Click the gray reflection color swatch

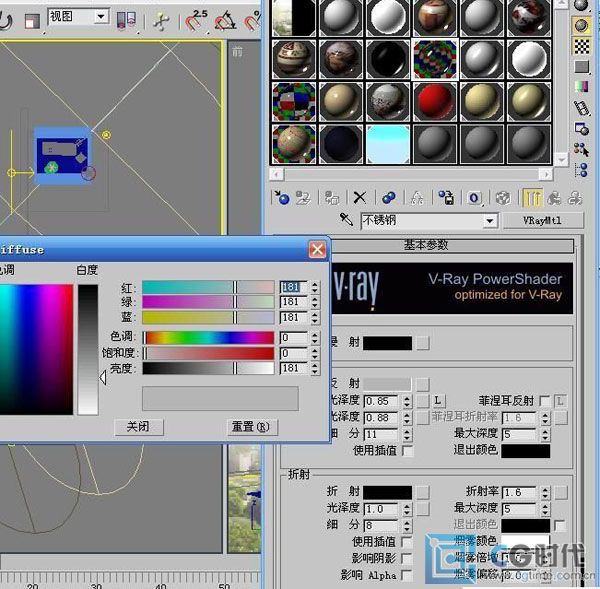point(387,384)
